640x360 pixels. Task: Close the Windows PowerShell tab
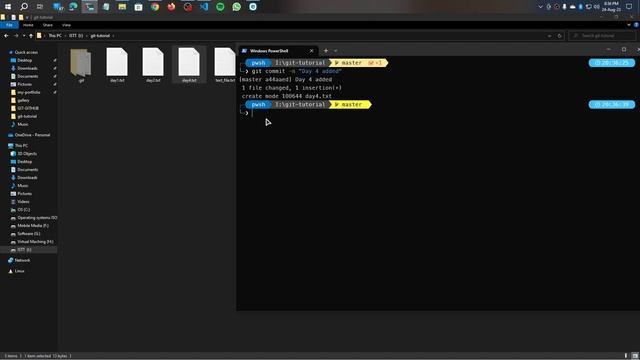point(311,51)
